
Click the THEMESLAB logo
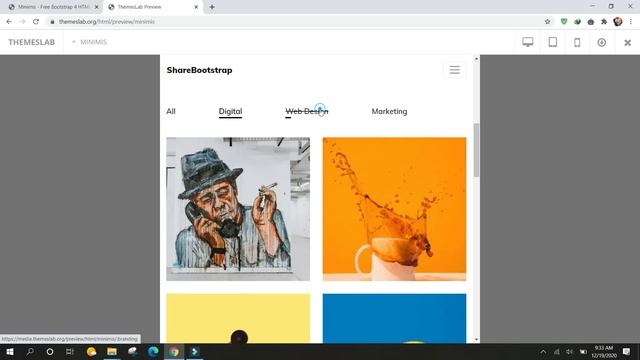[31, 42]
